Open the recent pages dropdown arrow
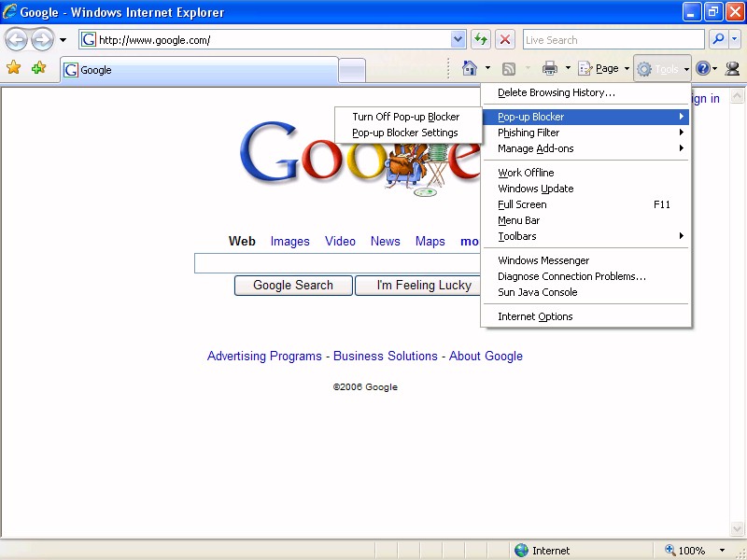The width and height of the screenshot is (747, 560). [63, 40]
